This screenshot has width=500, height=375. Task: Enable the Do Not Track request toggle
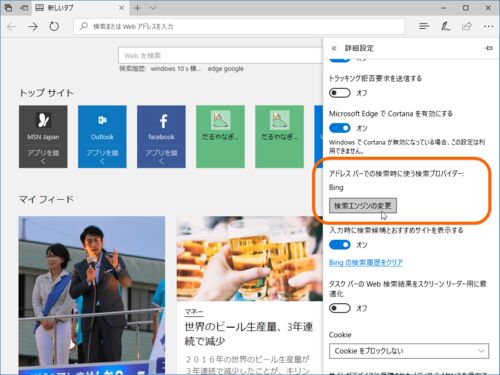pyautogui.click(x=340, y=93)
